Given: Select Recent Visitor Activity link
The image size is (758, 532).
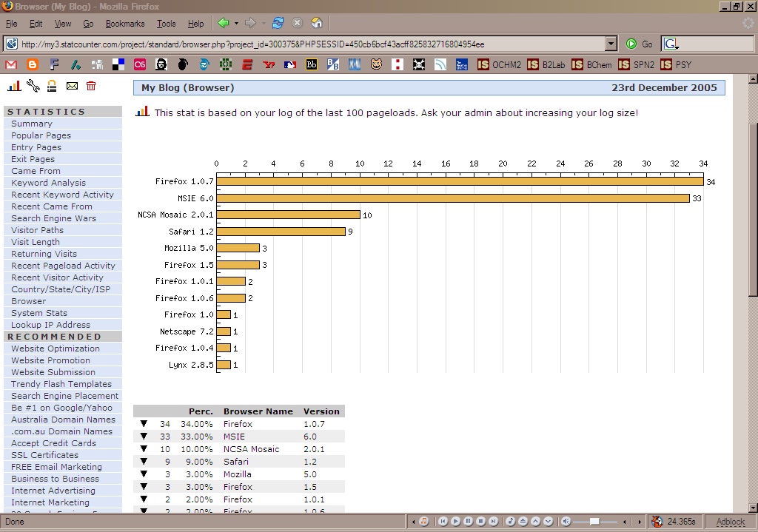Looking at the screenshot, I should (57, 277).
